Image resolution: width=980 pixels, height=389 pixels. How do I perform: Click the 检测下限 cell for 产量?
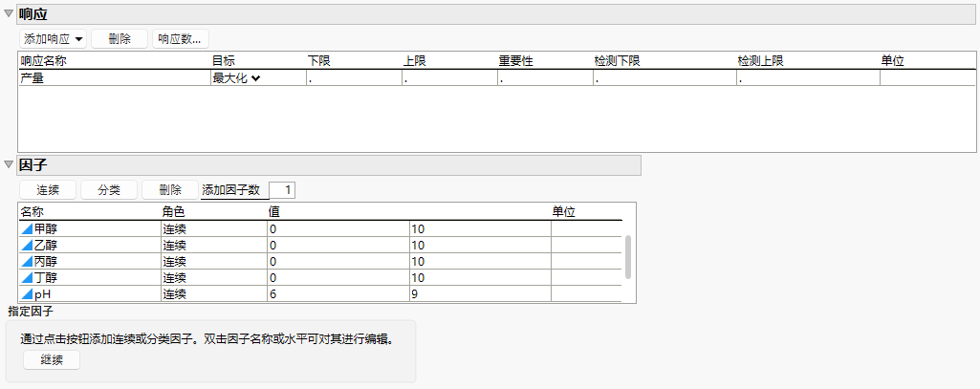(664, 78)
